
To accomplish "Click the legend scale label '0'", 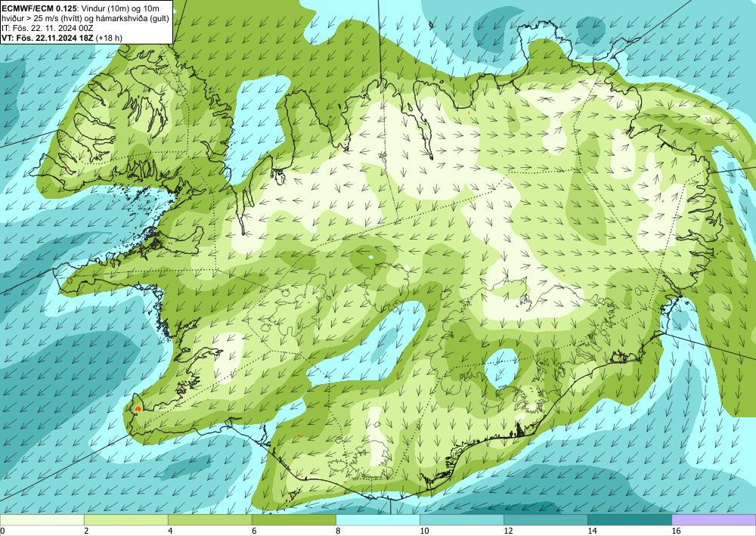I will coord(2,531).
